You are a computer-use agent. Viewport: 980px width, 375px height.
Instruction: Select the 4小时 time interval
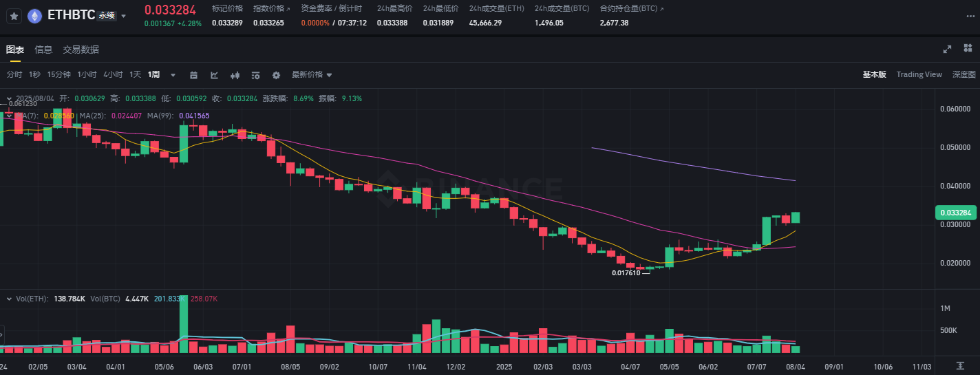pyautogui.click(x=113, y=74)
